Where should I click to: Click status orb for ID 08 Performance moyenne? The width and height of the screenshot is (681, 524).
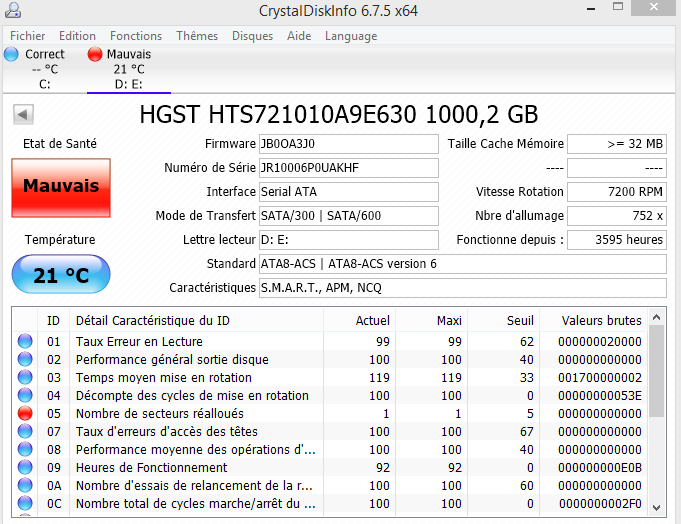click(x=25, y=449)
